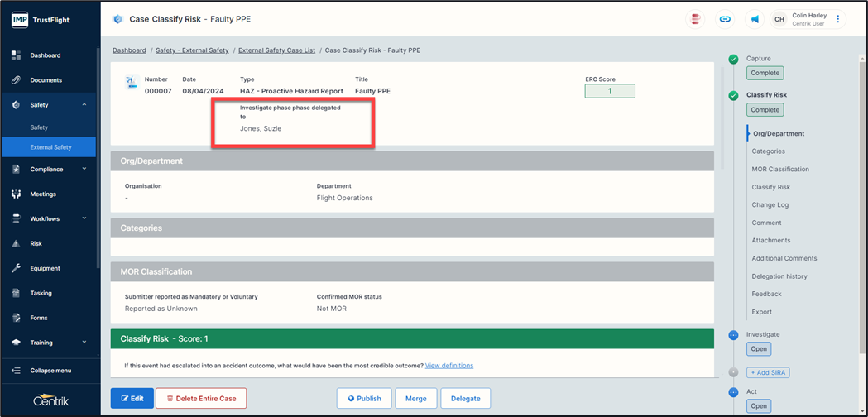Click the Risk triangle icon in sidebar
Screen dimensions: 868x417
point(16,244)
